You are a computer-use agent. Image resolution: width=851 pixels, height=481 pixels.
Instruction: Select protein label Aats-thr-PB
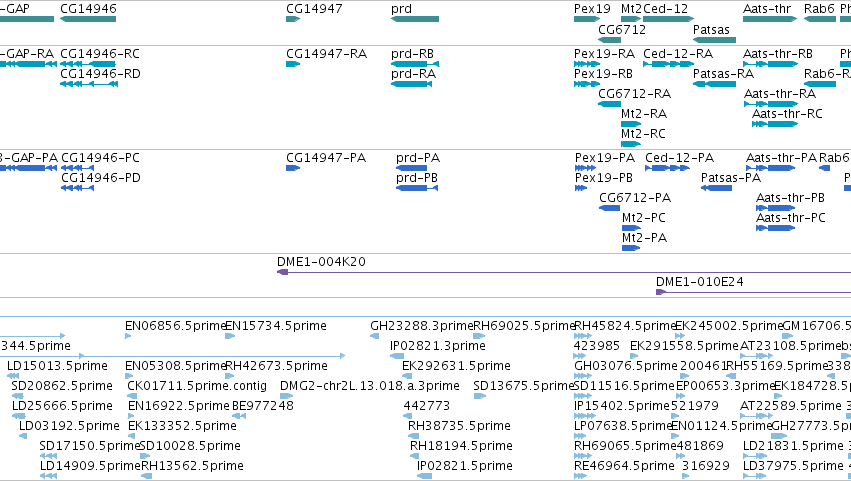point(790,198)
